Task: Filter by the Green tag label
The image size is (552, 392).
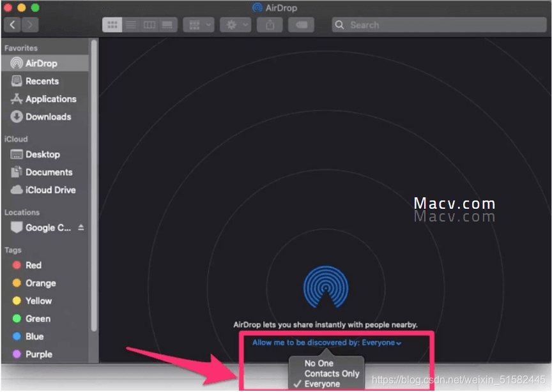Action: [38, 319]
